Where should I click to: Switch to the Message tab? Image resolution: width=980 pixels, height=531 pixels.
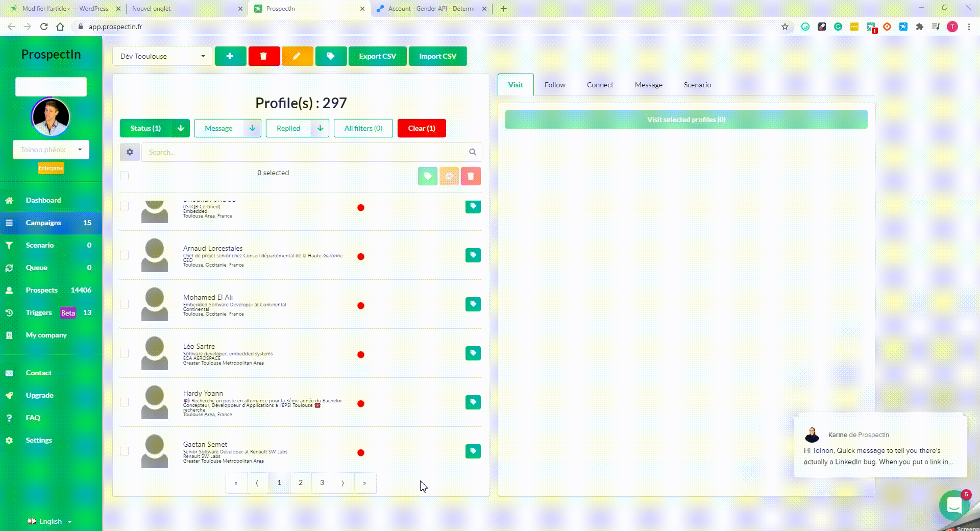click(649, 85)
